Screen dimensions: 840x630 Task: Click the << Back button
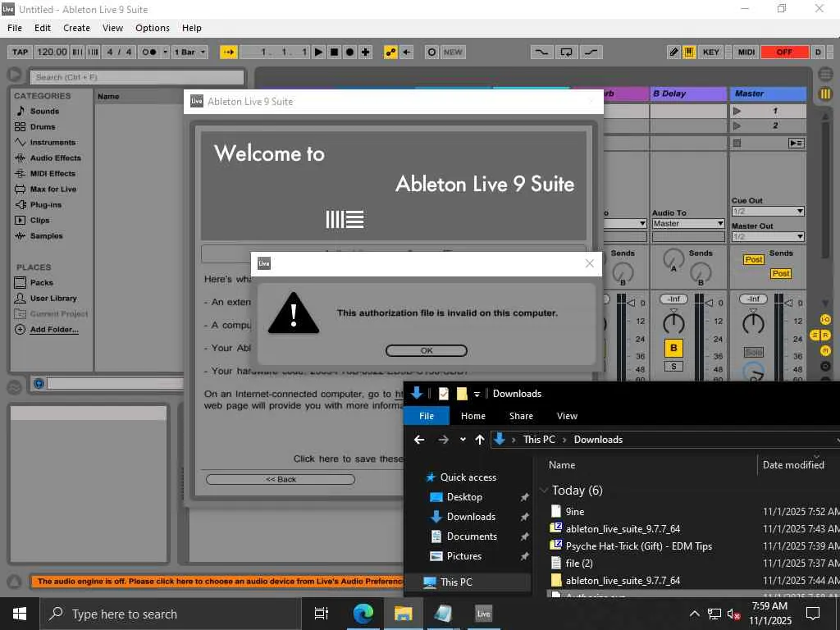pyautogui.click(x=281, y=479)
